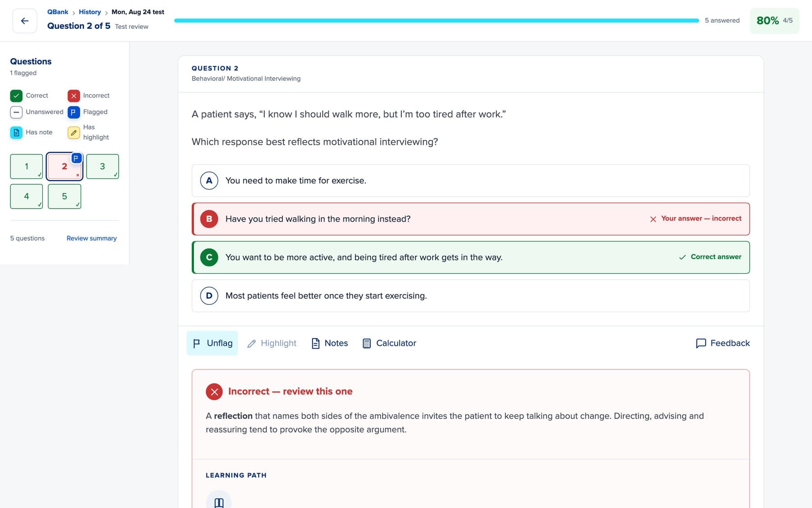Select answer option C circle
This screenshot has width=812, height=508.
tap(209, 257)
